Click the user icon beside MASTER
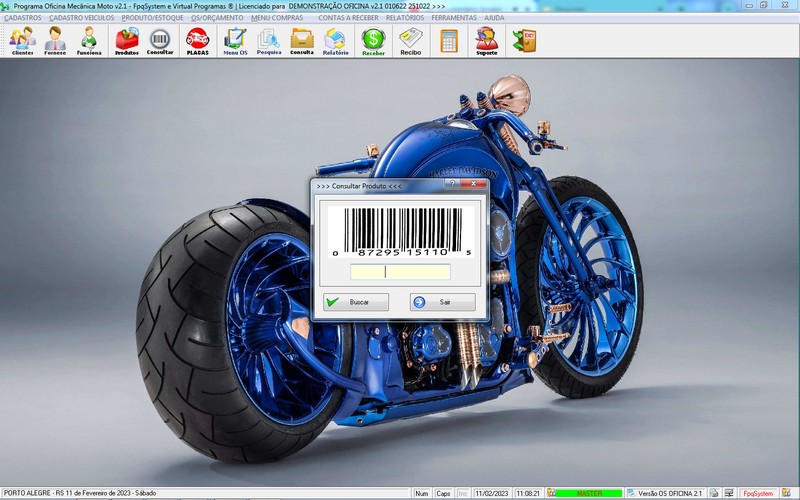 (x=551, y=493)
